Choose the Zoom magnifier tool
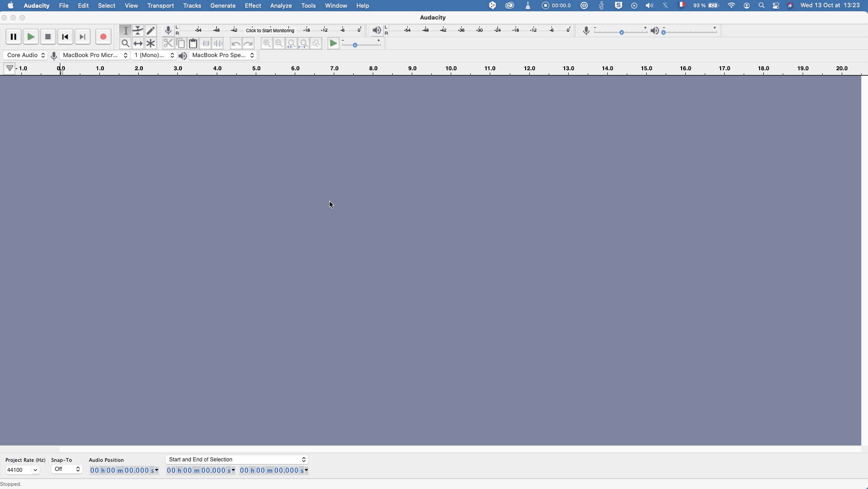The width and height of the screenshot is (868, 489). [x=126, y=44]
